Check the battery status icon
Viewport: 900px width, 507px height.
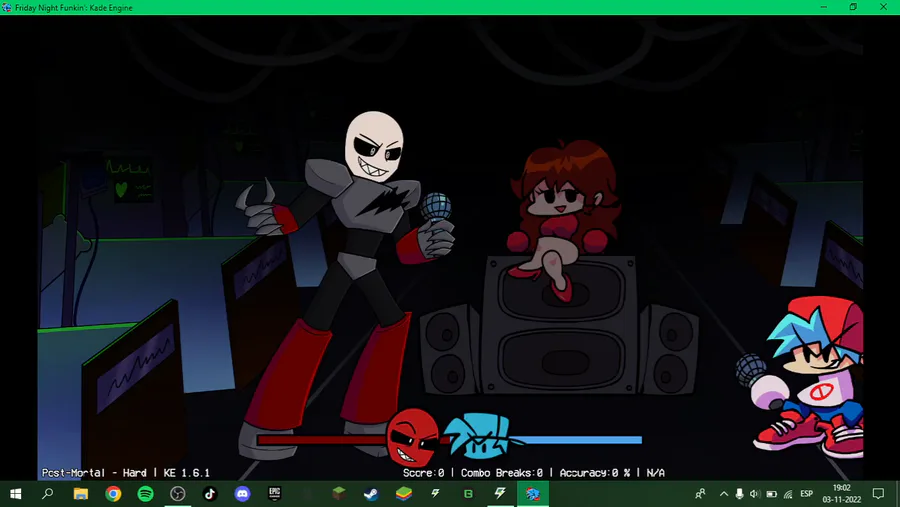point(771,494)
